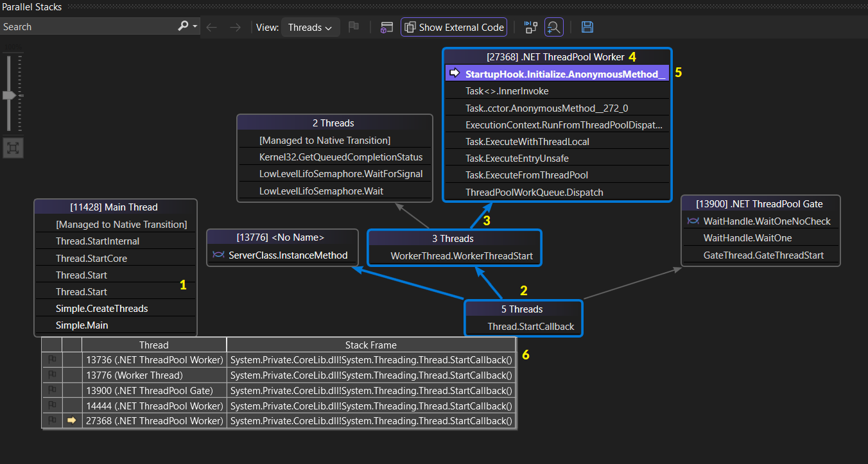
Task: Click Task<>.InnerInvoke frame
Action: click(x=507, y=91)
